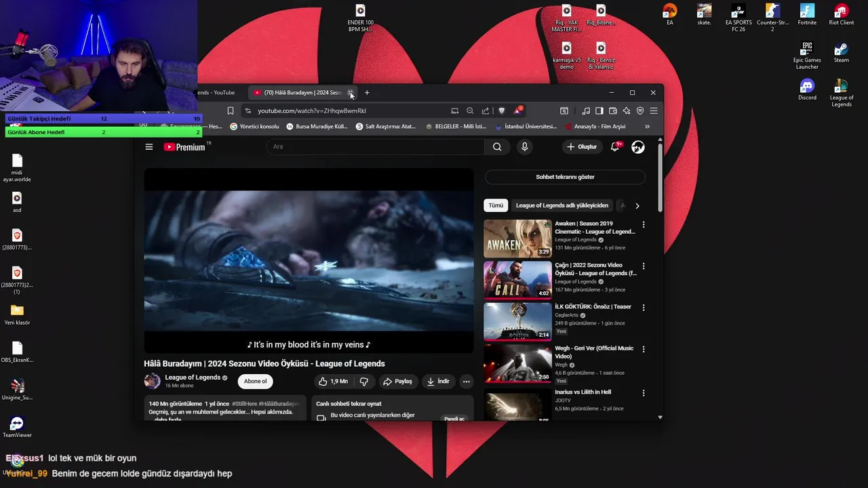This screenshot has height=488, width=868.
Task: Open options menu for İLK GÖKTÜRK video
Action: (x=644, y=308)
